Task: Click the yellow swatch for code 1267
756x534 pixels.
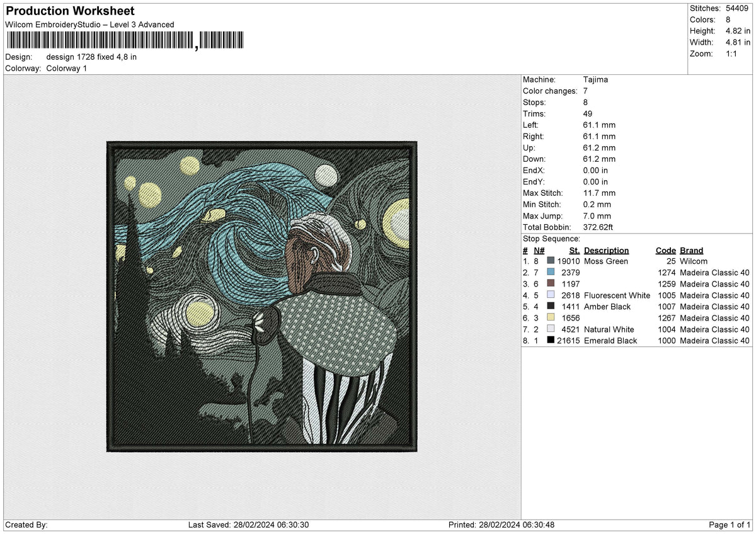Action: (551, 318)
